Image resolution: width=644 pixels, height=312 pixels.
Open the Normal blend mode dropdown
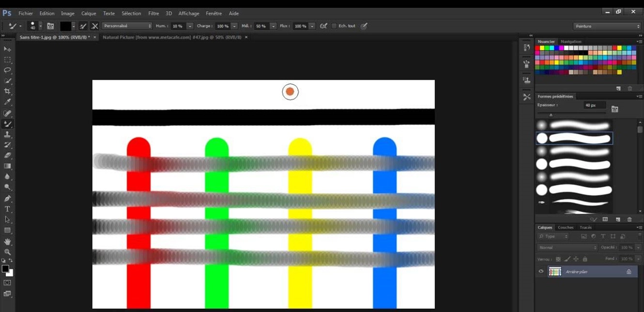[x=567, y=248]
